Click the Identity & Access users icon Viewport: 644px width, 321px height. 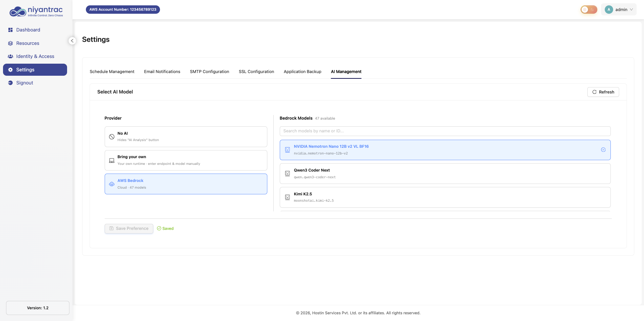pyautogui.click(x=10, y=56)
